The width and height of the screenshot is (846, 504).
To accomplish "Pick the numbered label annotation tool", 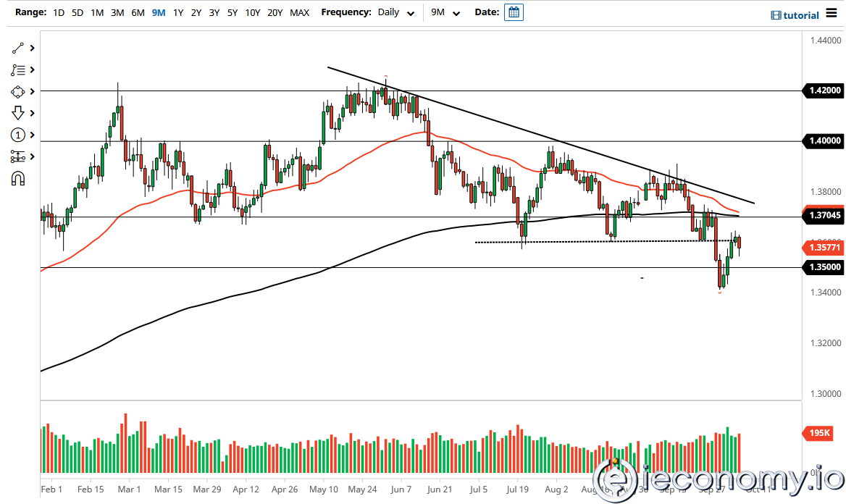I will point(18,135).
